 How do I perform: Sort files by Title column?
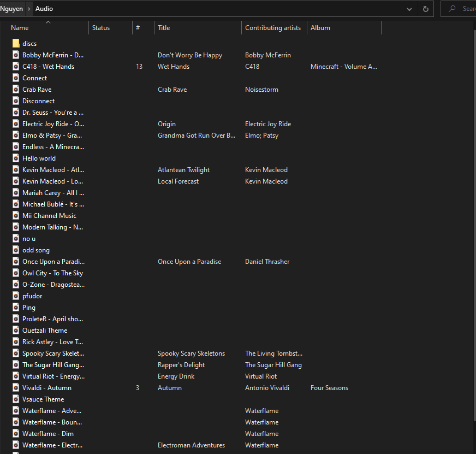tap(164, 28)
